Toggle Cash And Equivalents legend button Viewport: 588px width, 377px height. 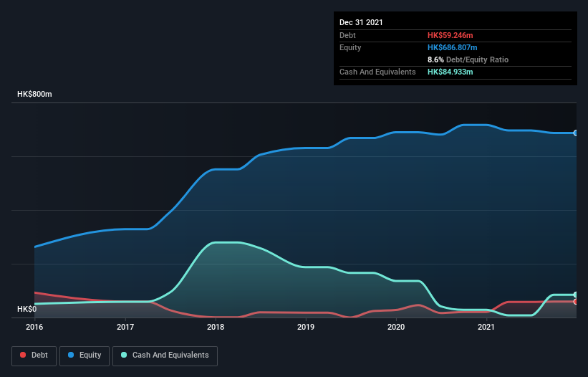pos(165,355)
